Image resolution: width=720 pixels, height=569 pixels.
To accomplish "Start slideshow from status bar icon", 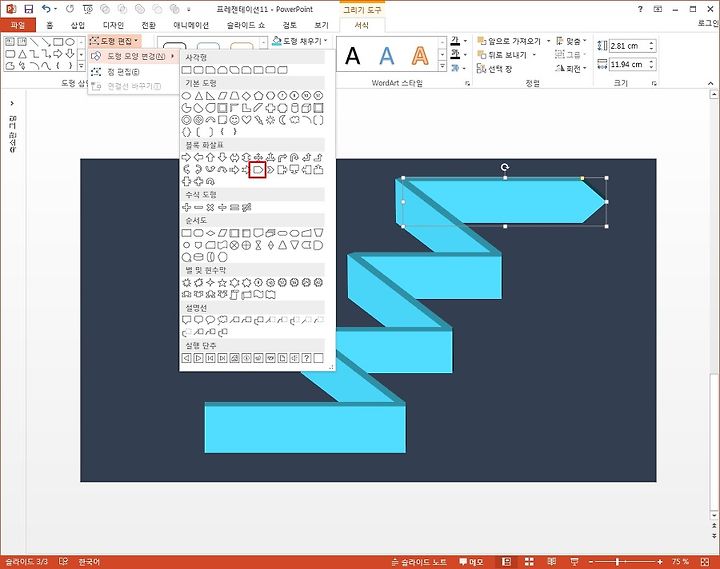I will (574, 562).
